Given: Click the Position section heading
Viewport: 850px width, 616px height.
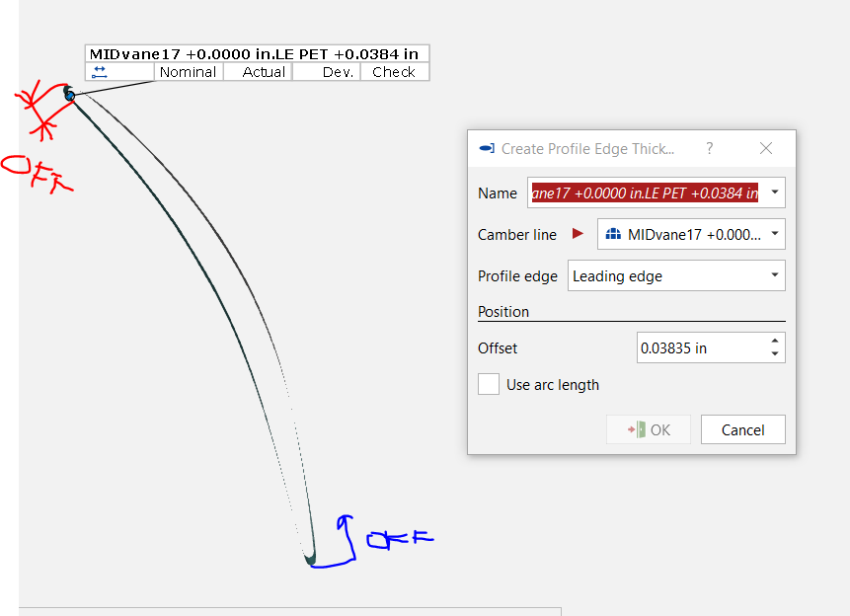Looking at the screenshot, I should (x=503, y=312).
